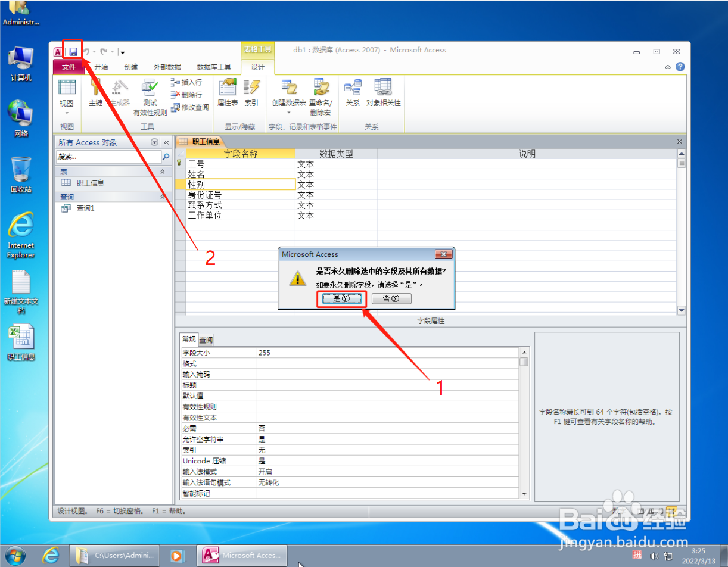This screenshot has width=728, height=567.
Task: Open the Windows Start button
Action: click(x=15, y=555)
